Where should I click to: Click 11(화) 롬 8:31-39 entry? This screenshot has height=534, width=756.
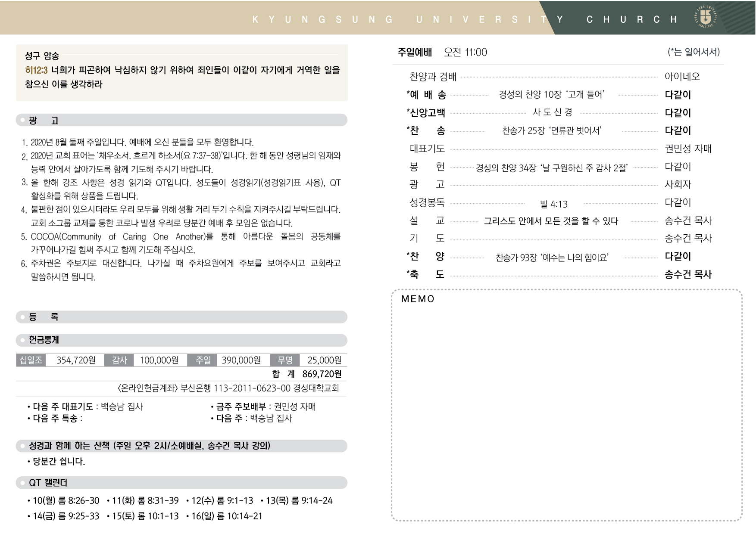143,500
